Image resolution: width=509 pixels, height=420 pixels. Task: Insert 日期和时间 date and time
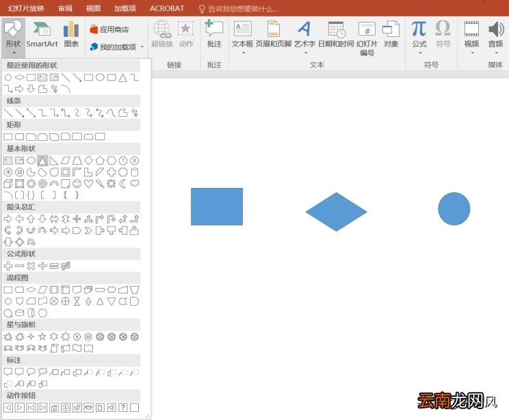[x=336, y=35]
